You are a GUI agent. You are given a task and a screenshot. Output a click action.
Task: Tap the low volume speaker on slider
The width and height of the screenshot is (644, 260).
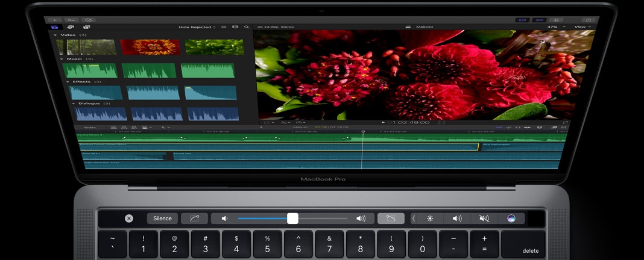(x=224, y=218)
